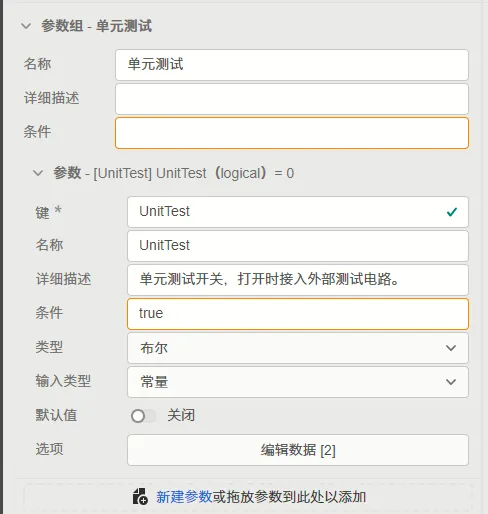Image resolution: width=488 pixels, height=514 pixels.
Task: Click the 类型 dropdown chevron arrow
Action: pos(451,348)
